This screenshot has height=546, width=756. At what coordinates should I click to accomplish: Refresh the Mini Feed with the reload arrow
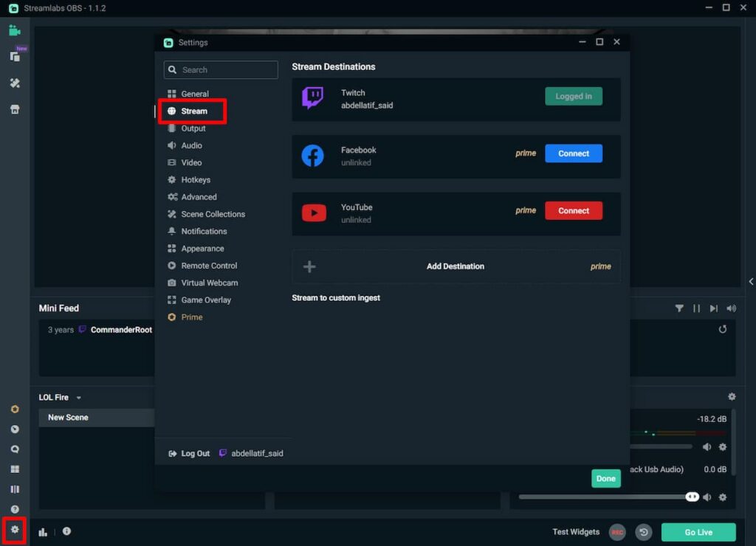tap(722, 329)
